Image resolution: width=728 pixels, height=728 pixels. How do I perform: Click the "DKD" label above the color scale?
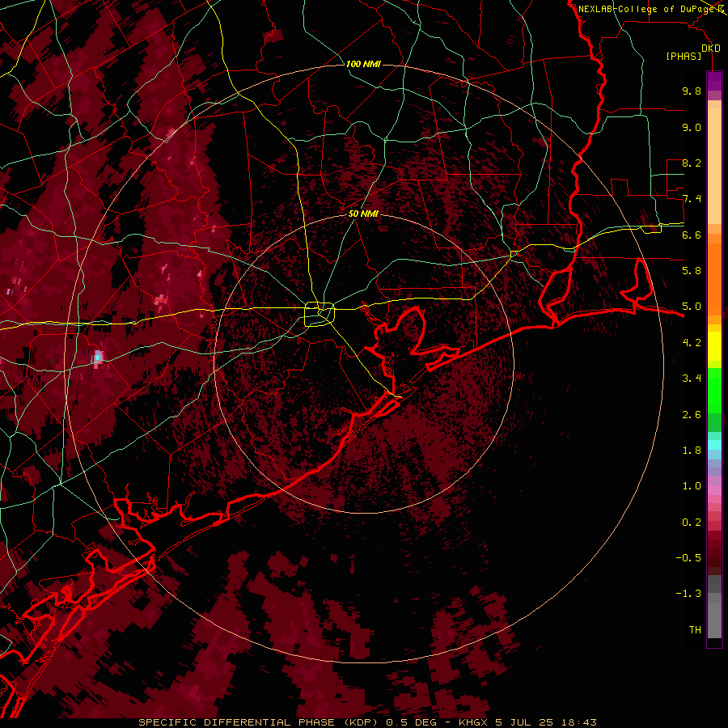(711, 49)
